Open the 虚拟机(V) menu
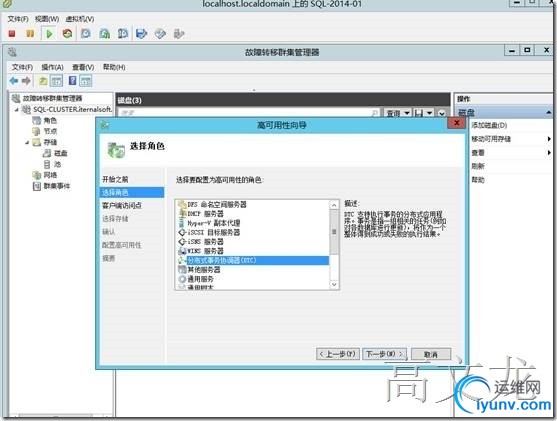This screenshot has height=421, width=557. click(x=80, y=19)
